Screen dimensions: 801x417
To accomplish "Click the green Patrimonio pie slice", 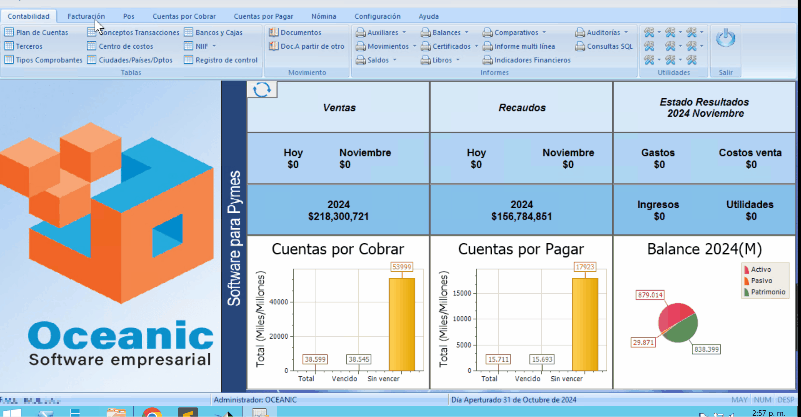I will 683,331.
